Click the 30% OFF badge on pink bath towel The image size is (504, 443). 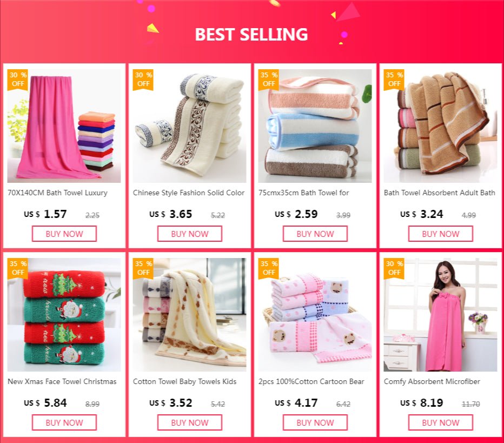pyautogui.click(x=18, y=80)
